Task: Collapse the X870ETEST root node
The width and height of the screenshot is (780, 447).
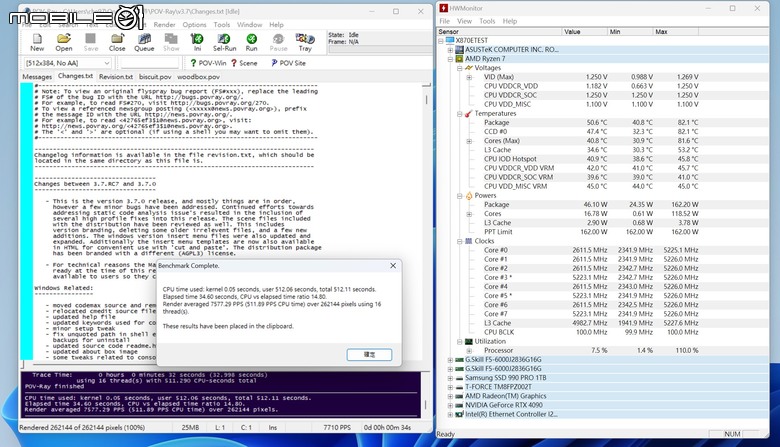Action: click(x=441, y=41)
